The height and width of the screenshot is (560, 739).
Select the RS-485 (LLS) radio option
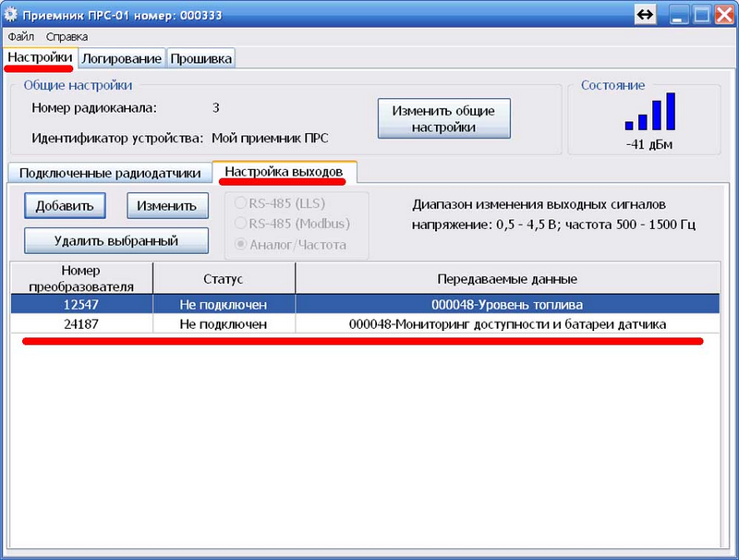tap(281, 203)
